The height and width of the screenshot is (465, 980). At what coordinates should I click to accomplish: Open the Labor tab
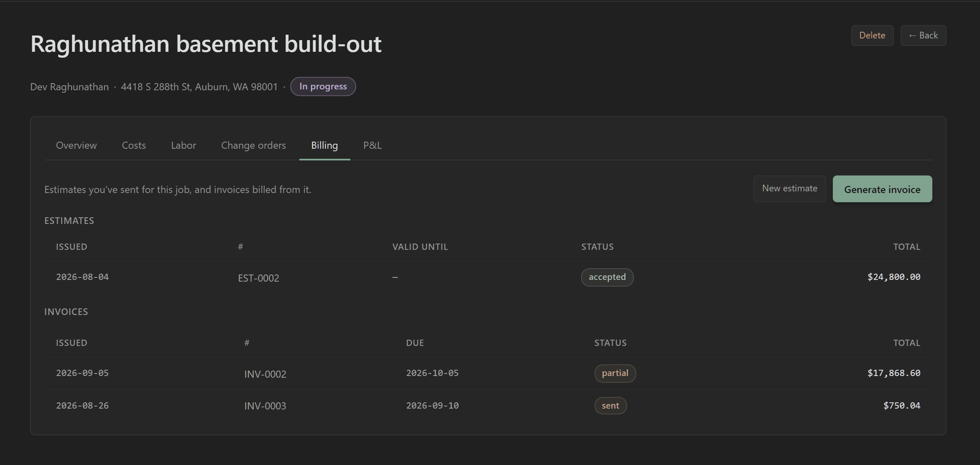click(184, 145)
